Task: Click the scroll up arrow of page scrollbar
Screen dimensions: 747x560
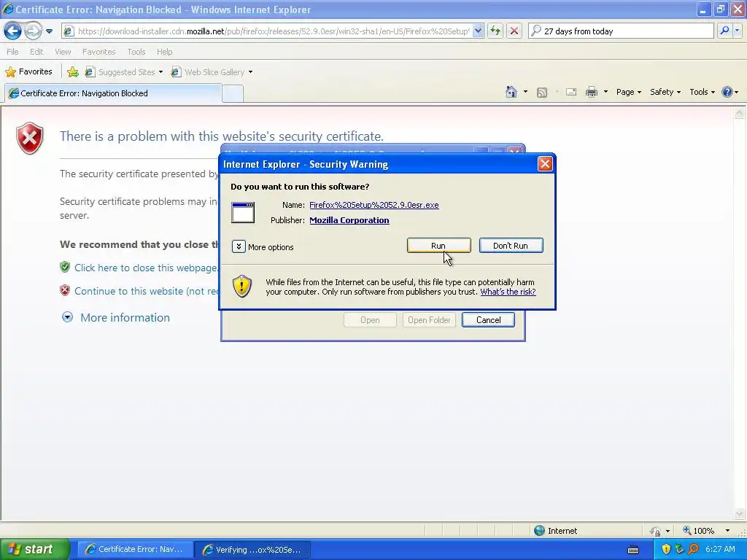Action: [740, 113]
